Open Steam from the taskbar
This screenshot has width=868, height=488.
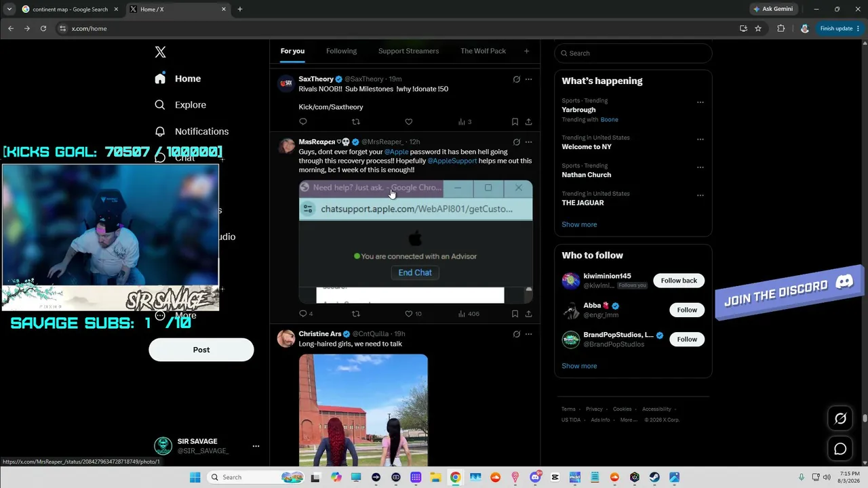654,477
